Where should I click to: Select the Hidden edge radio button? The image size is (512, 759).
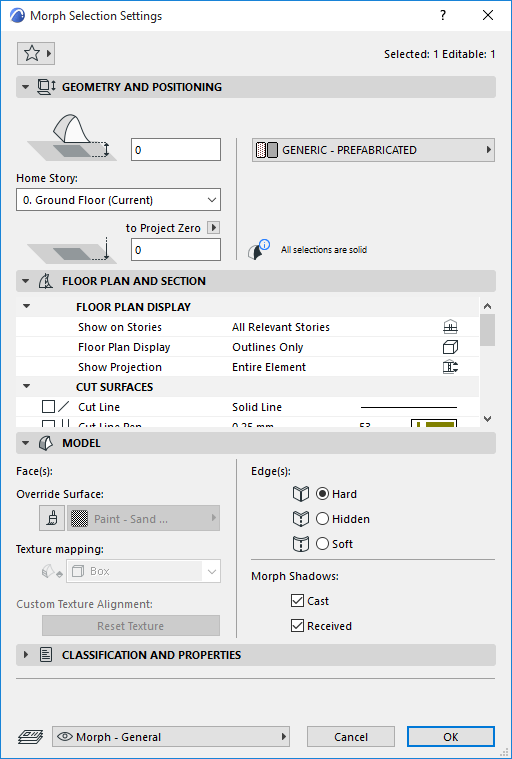point(322,519)
